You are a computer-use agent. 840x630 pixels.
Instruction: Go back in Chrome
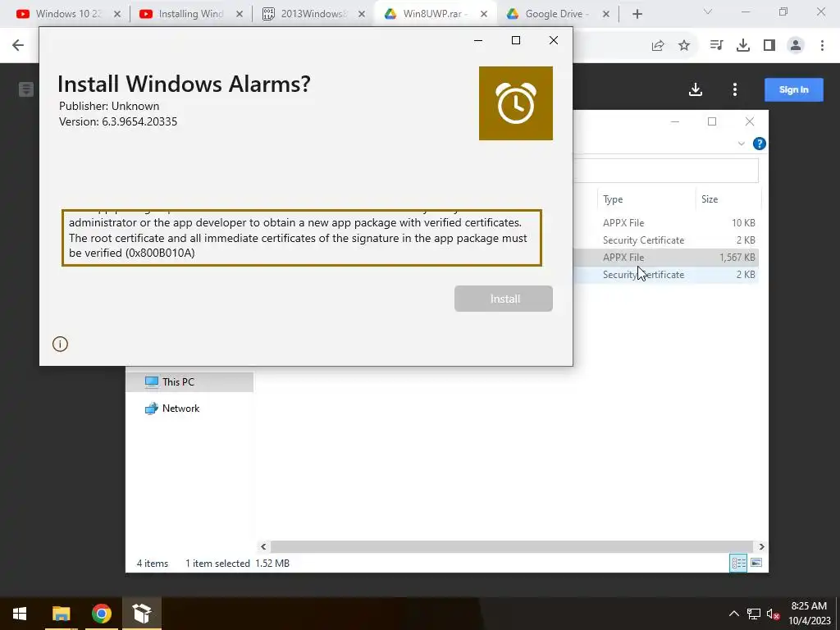(18, 45)
